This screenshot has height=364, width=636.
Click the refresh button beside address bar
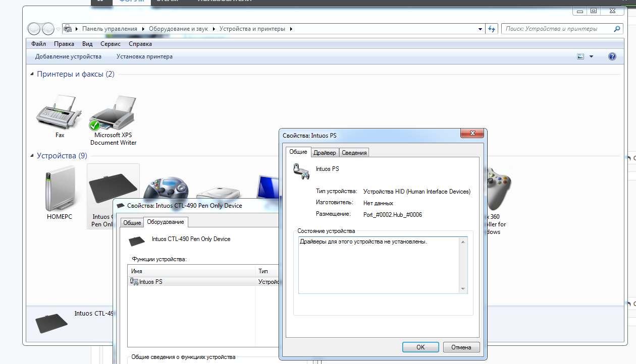[492, 29]
